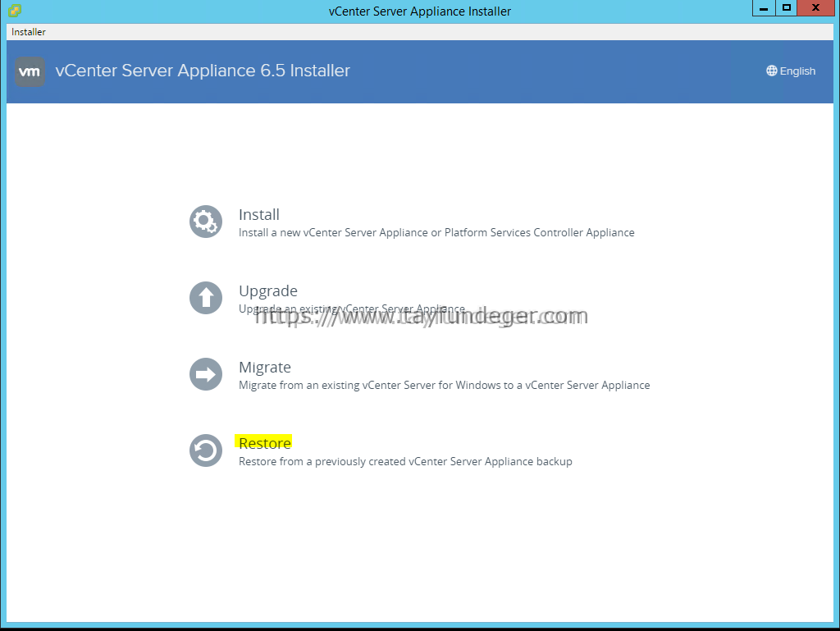The height and width of the screenshot is (631, 840).
Task: Select the Upgrade option heading
Action: point(268,290)
